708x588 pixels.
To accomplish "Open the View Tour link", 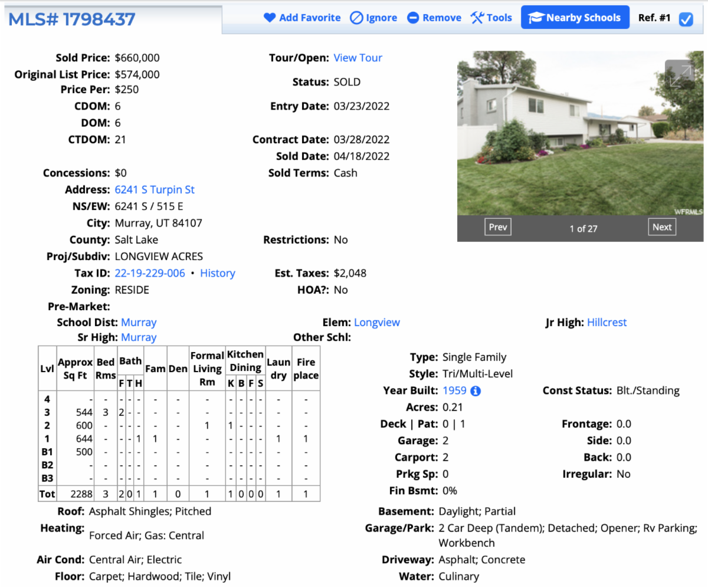I will click(x=358, y=57).
